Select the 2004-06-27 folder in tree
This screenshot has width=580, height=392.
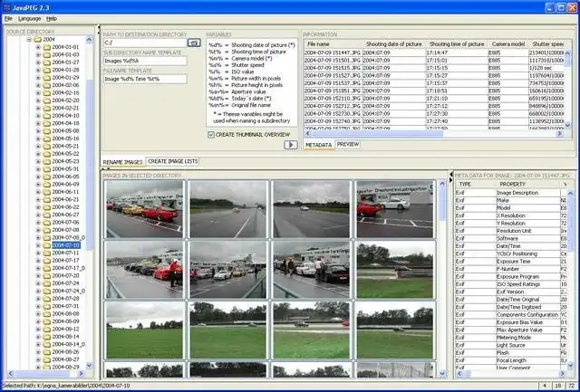point(65,215)
